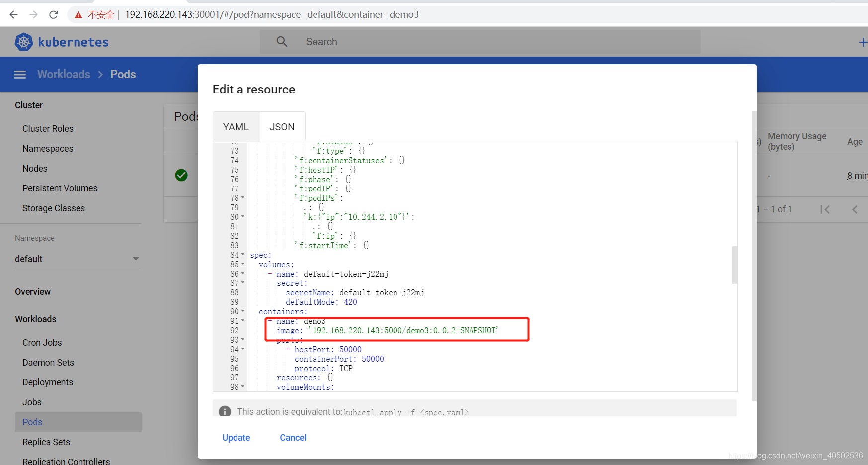The image size is (868, 465).
Task: Collapse the secret fold arrow at line 87
Action: [243, 283]
